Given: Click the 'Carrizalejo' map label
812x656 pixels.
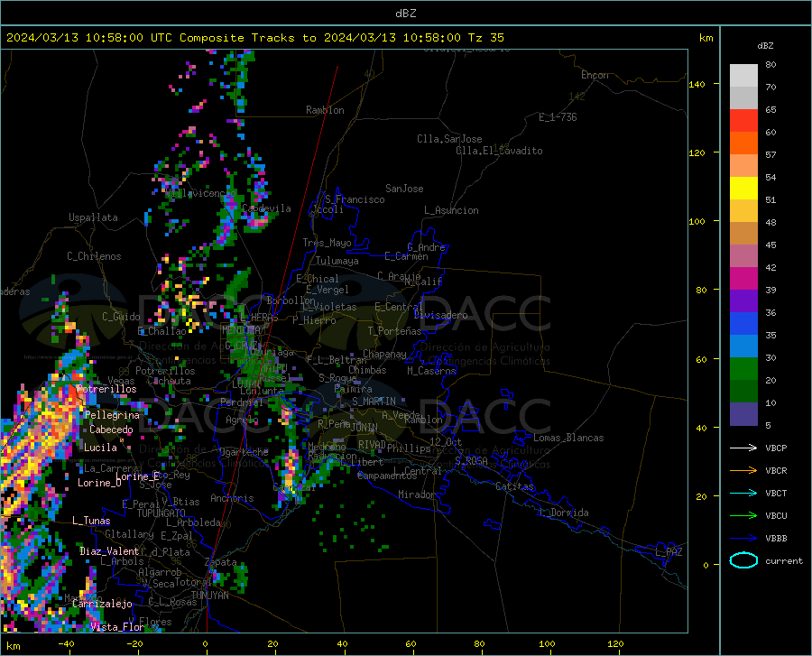Looking at the screenshot, I should click(x=102, y=604).
